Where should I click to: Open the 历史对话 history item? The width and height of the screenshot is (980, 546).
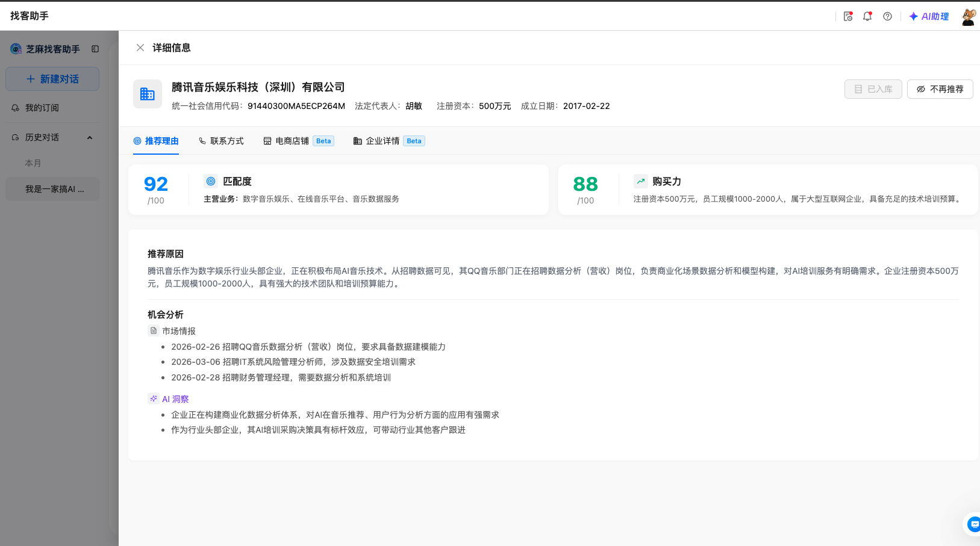tap(42, 137)
